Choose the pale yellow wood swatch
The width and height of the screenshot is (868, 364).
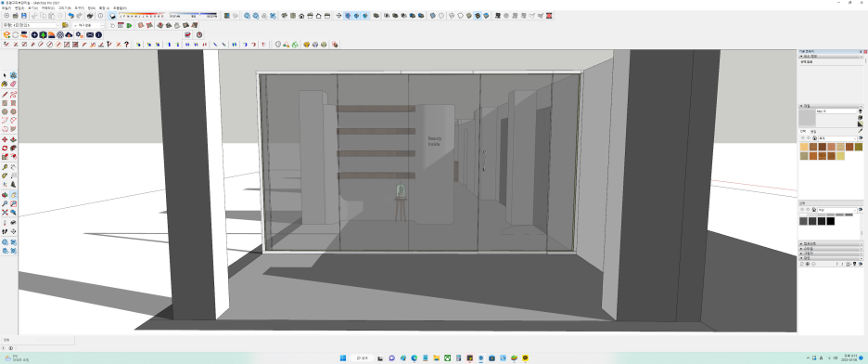(840, 156)
